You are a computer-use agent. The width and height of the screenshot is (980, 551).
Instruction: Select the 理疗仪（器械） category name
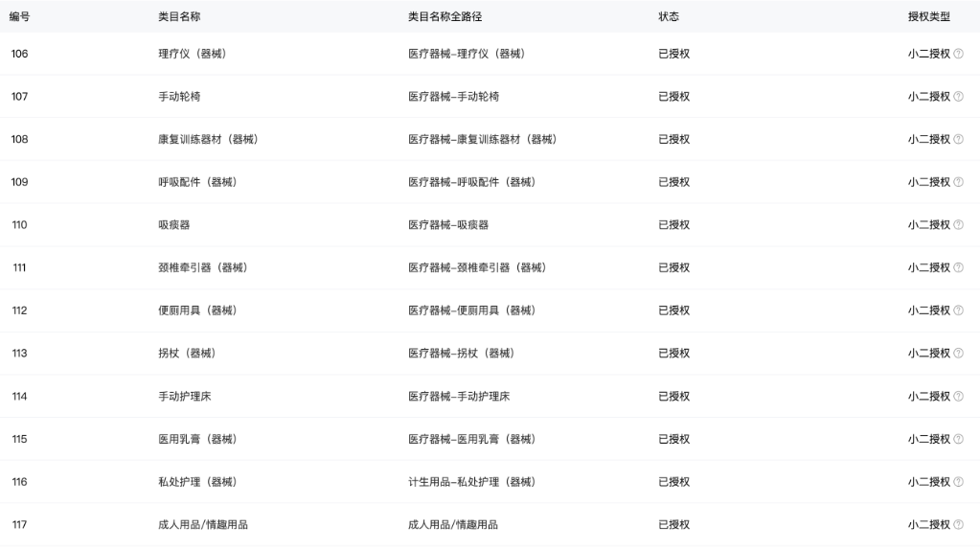click(x=192, y=54)
